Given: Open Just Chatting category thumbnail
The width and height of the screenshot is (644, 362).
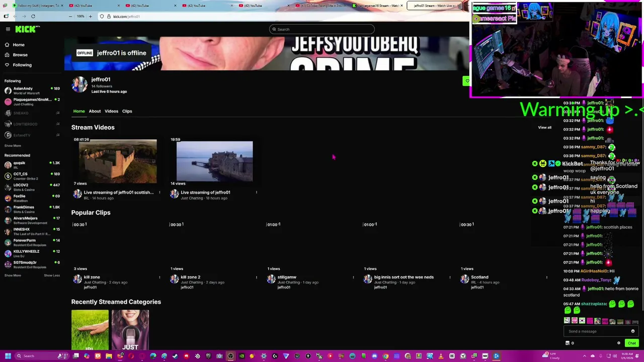Looking at the screenshot, I should tap(130, 330).
